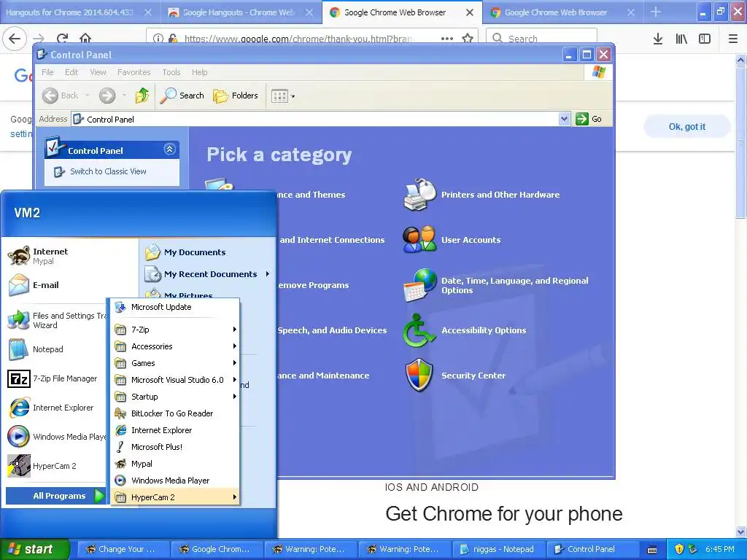Open browser downloads arrow icon
747x560 pixels.
tap(658, 39)
